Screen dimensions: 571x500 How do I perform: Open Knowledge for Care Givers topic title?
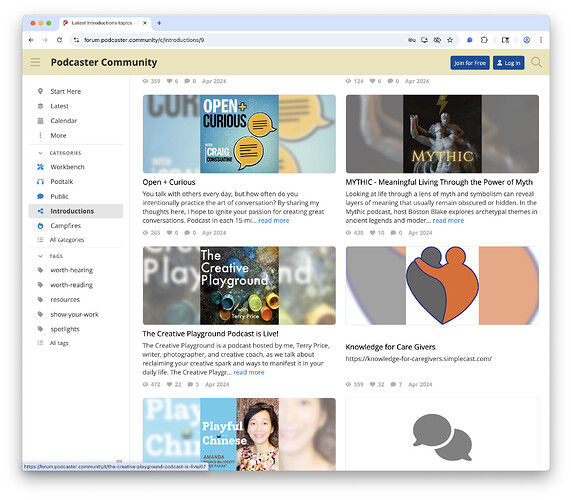tap(390, 347)
